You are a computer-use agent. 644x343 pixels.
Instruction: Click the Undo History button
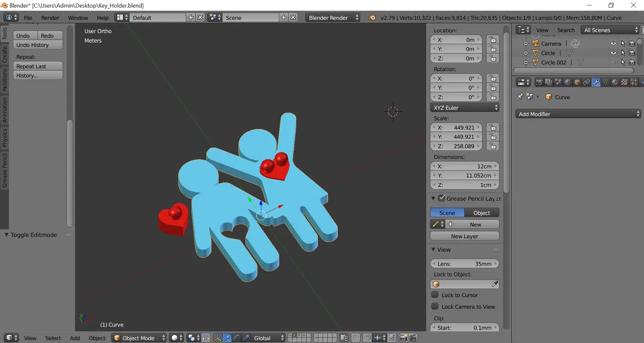pyautogui.click(x=38, y=44)
